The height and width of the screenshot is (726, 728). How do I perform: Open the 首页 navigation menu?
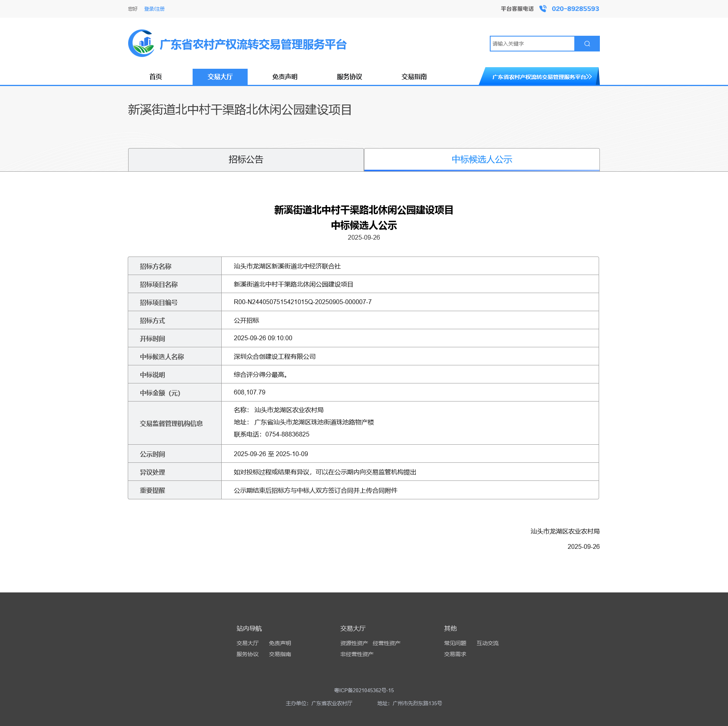(x=156, y=77)
